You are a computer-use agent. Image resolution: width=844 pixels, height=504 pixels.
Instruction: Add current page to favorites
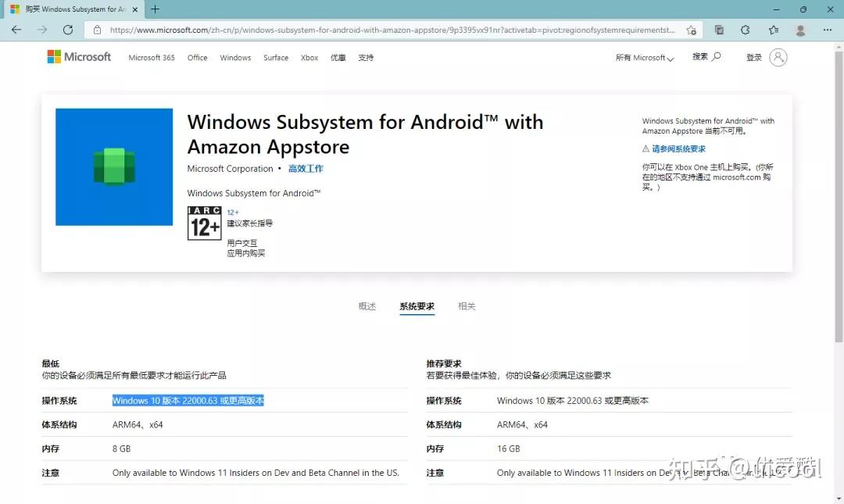coord(692,30)
